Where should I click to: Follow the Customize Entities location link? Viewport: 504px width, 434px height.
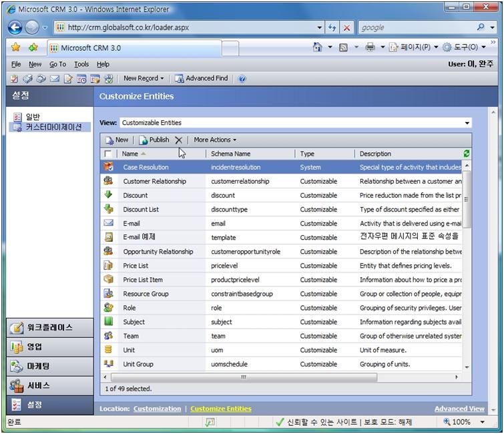[x=221, y=409]
